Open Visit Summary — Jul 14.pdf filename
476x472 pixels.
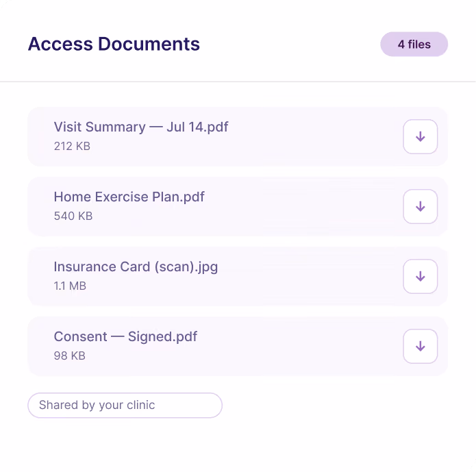tap(141, 127)
